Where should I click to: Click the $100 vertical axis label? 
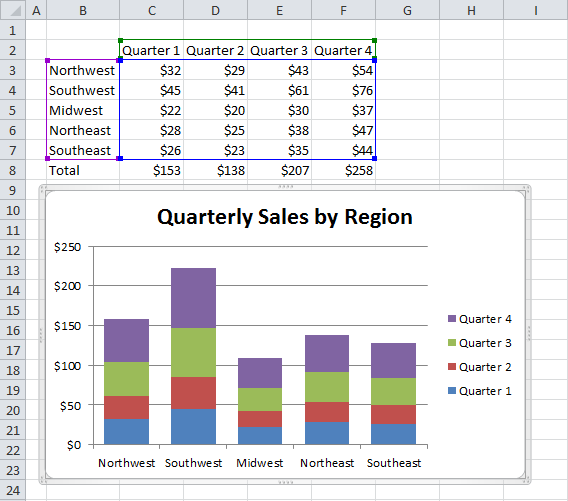pos(67,366)
